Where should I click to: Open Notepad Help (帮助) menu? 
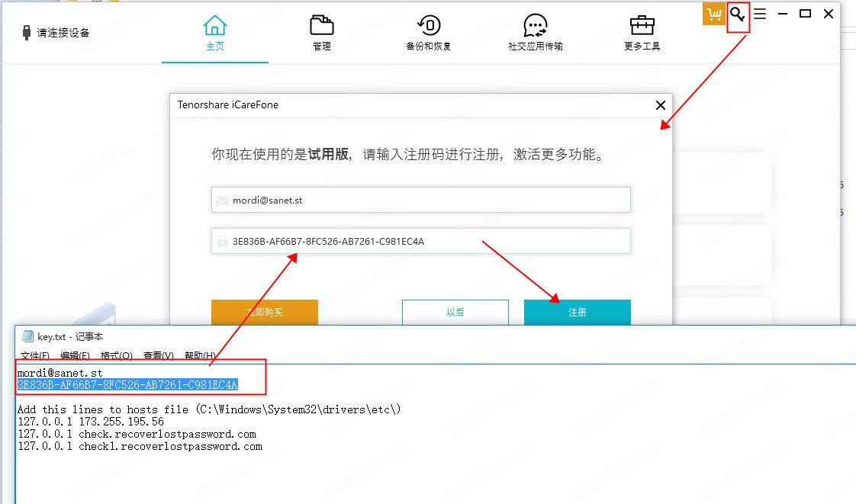click(x=200, y=355)
